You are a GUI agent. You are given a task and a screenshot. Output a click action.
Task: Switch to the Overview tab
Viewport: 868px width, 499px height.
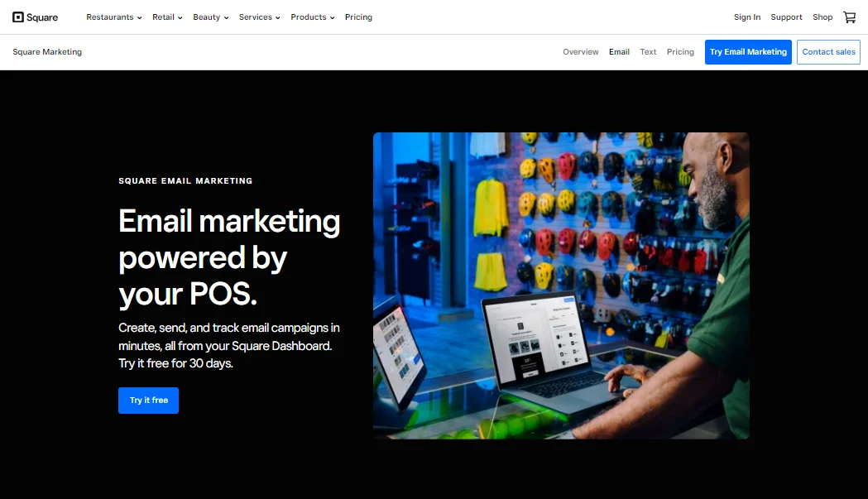(x=581, y=52)
